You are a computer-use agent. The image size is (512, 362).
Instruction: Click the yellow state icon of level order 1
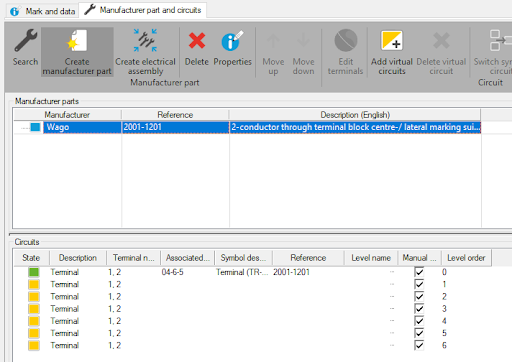(34, 284)
